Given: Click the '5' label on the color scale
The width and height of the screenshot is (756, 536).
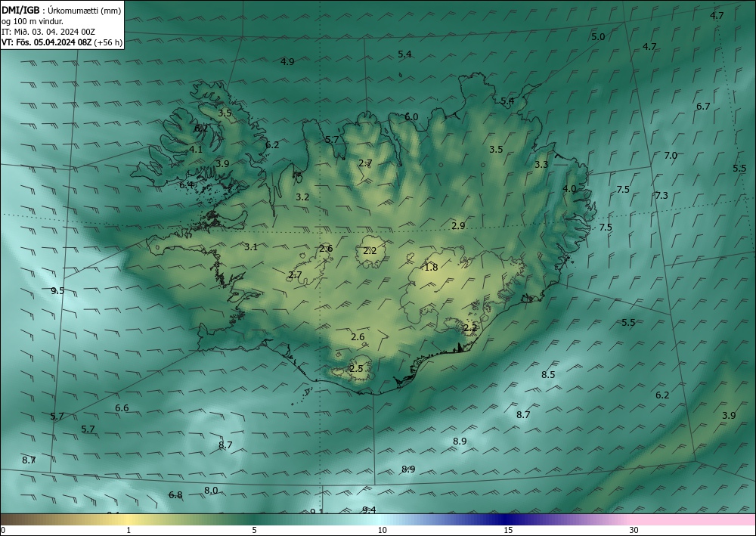Looking at the screenshot, I should [x=254, y=531].
